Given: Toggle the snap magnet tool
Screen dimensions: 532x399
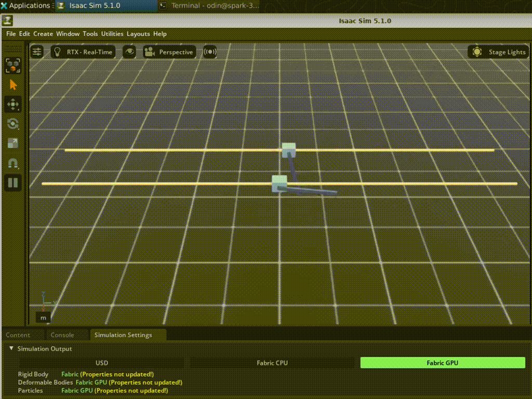Looking at the screenshot, I should coord(13,163).
